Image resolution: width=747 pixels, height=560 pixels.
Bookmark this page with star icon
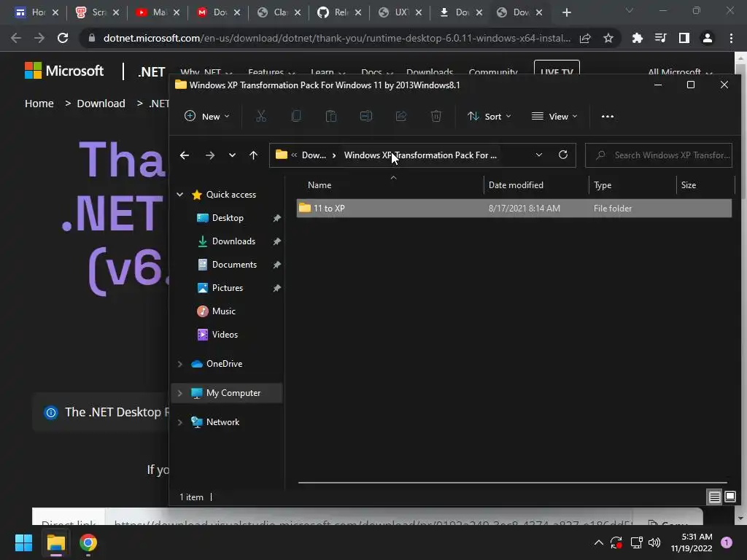click(x=608, y=38)
